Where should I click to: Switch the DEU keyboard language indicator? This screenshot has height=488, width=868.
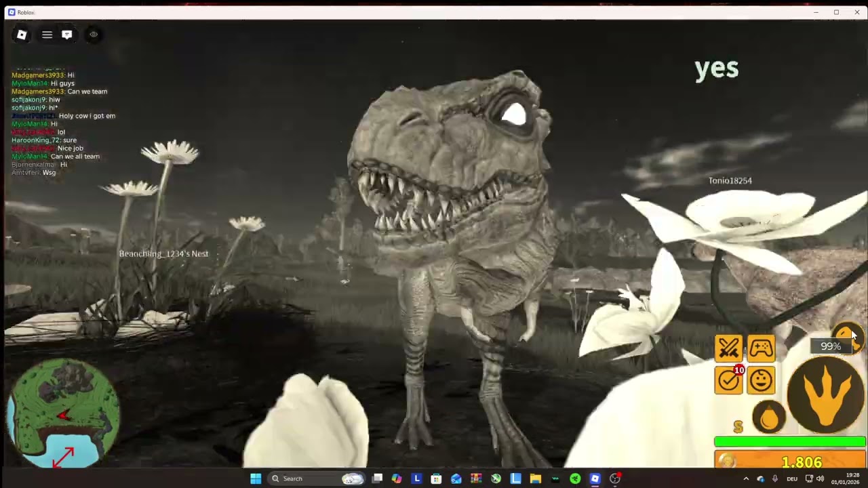tap(792, 479)
